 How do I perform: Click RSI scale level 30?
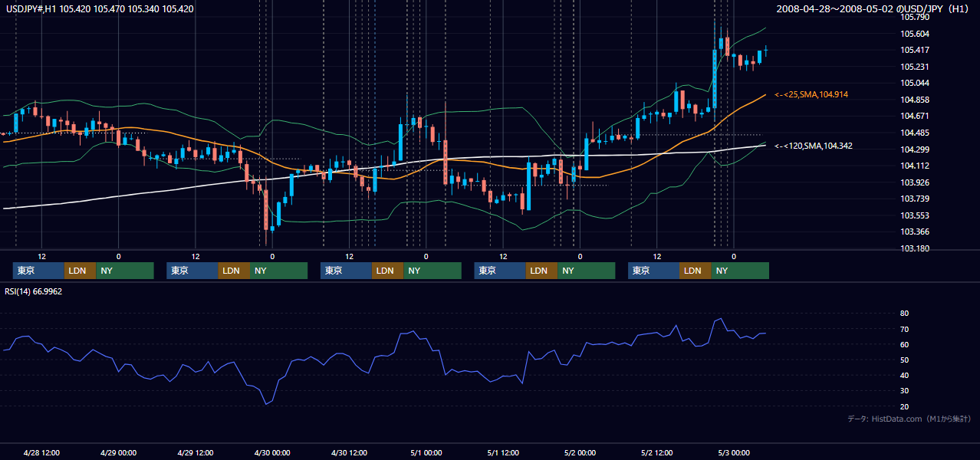coord(904,390)
